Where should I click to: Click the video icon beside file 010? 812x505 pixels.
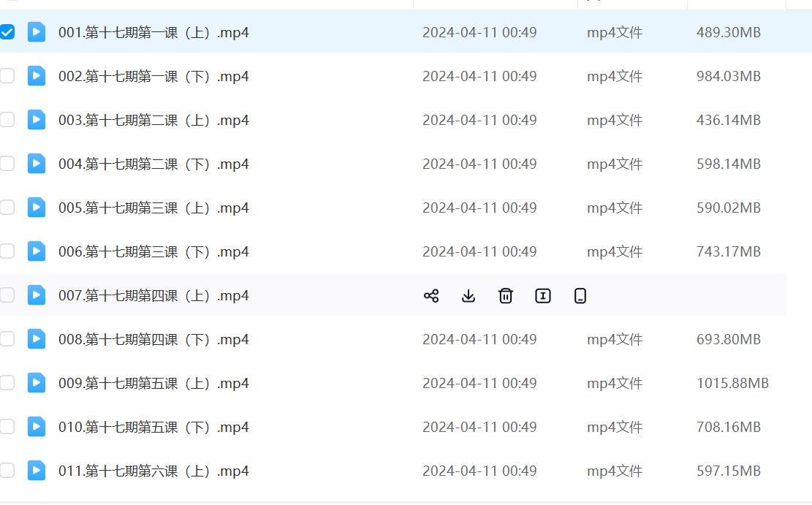coord(37,427)
